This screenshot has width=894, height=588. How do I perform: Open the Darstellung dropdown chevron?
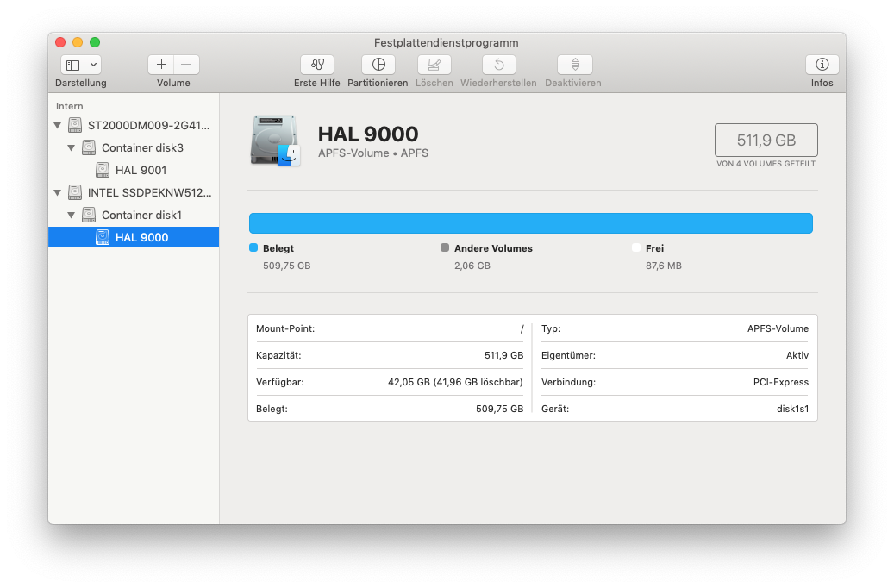93,65
